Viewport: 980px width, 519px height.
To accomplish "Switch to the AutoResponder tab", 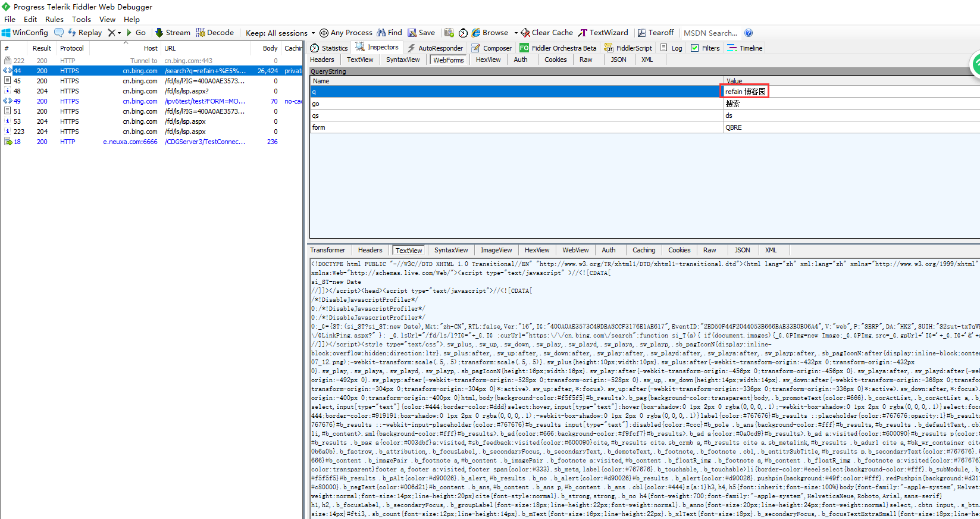I will click(x=435, y=48).
